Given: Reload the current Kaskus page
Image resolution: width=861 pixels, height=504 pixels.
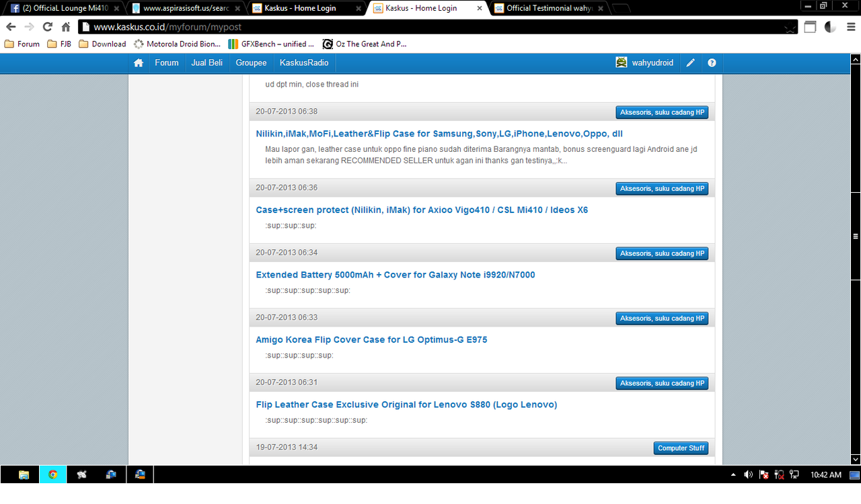Looking at the screenshot, I should click(x=47, y=27).
